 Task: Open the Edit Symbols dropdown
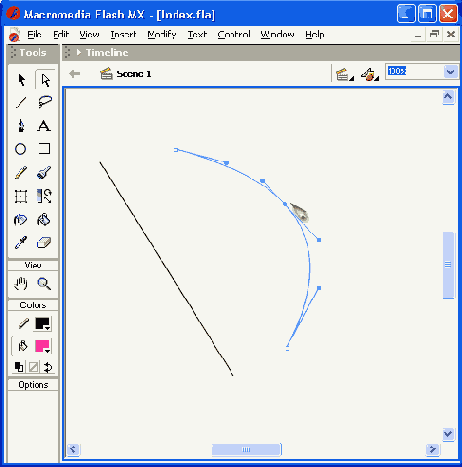[x=370, y=74]
